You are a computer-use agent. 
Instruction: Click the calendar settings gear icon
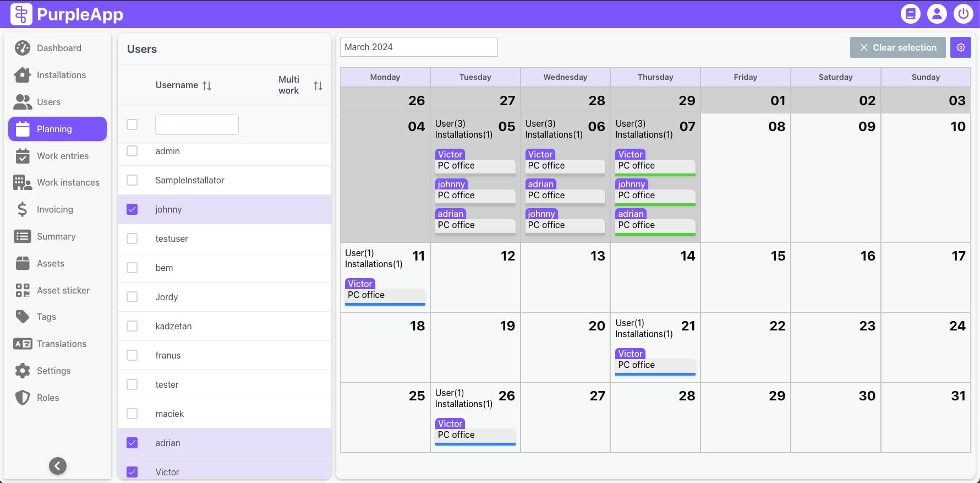pos(960,47)
